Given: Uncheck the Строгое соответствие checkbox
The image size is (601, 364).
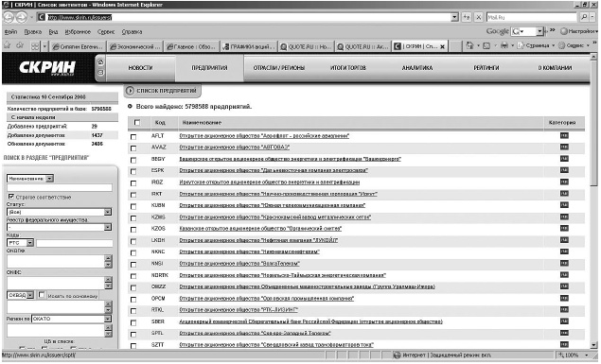Looking at the screenshot, I should (11, 197).
